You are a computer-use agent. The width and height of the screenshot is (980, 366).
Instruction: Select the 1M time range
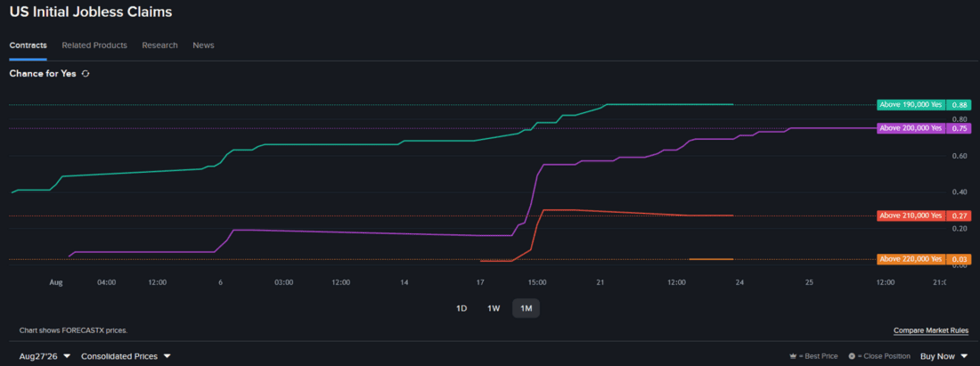click(526, 308)
